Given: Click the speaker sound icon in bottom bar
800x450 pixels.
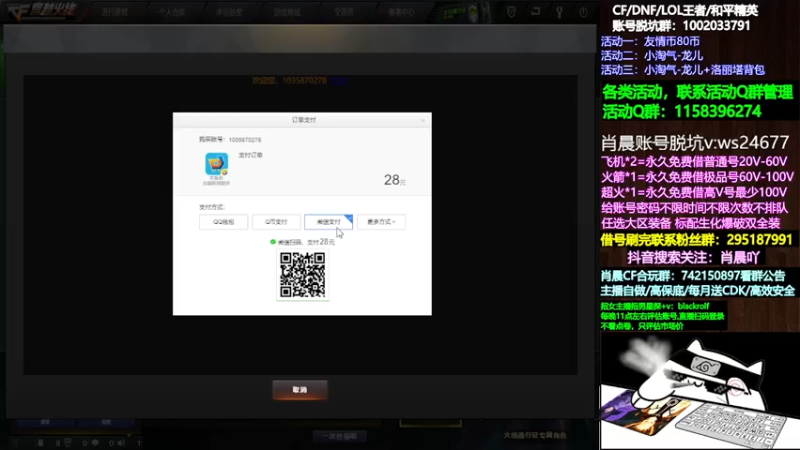Looking at the screenshot, I should 121,443.
